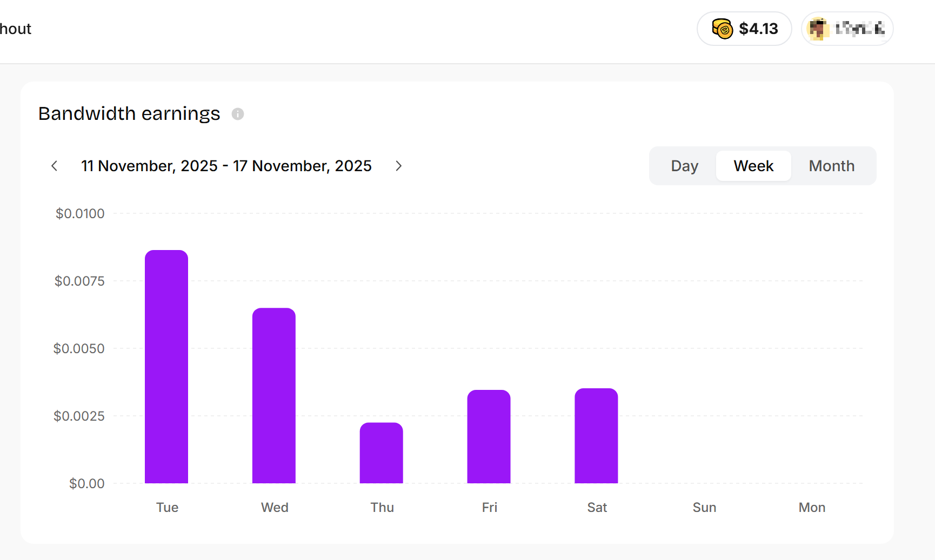Image resolution: width=935 pixels, height=560 pixels.
Task: Click the Mon label on the chart axis
Action: point(812,508)
